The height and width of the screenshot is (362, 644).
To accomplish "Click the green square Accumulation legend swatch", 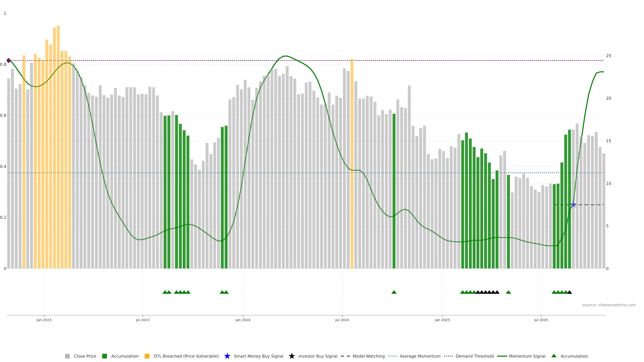I will pos(104,356).
